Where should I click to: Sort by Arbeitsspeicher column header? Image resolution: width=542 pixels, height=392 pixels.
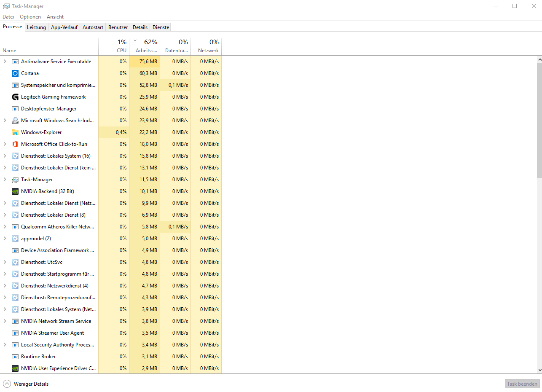coord(145,46)
